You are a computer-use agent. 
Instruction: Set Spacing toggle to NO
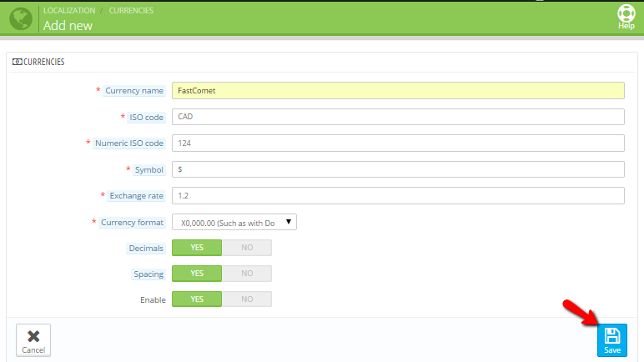(247, 274)
